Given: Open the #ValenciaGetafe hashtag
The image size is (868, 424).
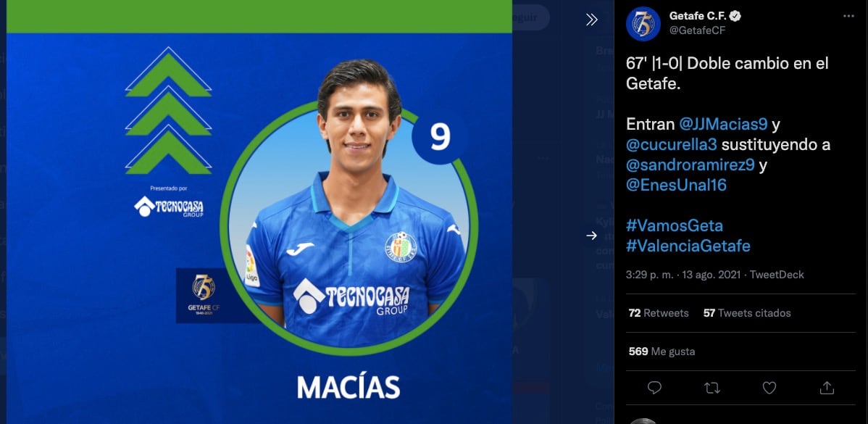Looking at the screenshot, I should click(x=688, y=246).
